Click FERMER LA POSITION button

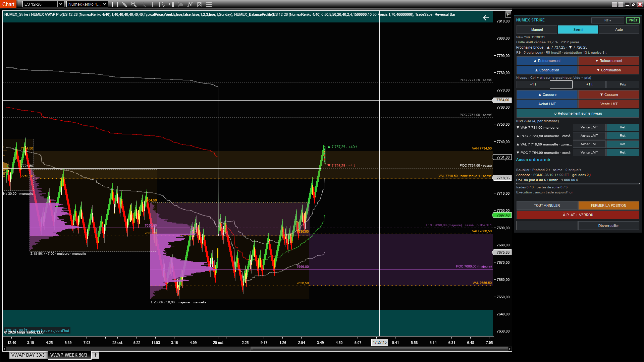click(x=608, y=205)
